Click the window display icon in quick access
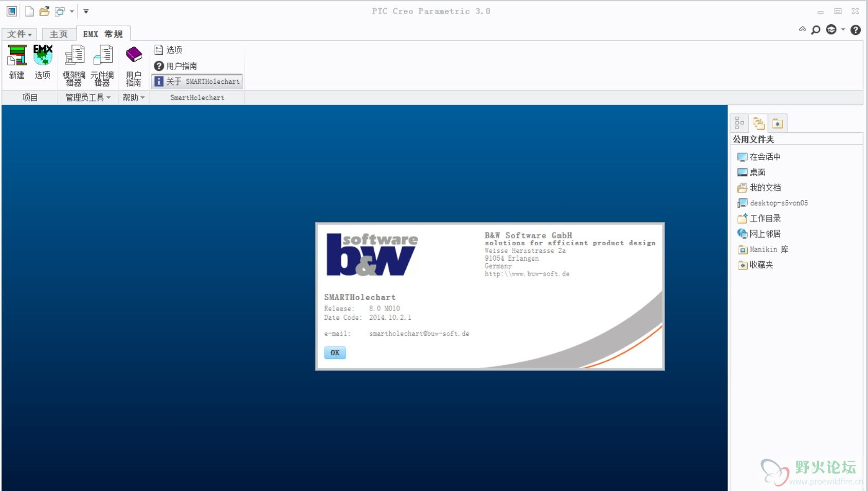The width and height of the screenshot is (868, 491). (x=12, y=11)
